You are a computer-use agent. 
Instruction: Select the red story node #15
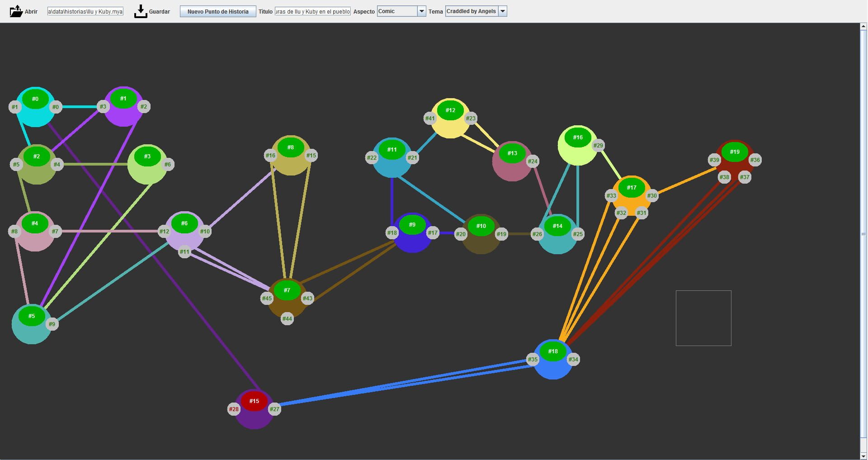coord(255,401)
